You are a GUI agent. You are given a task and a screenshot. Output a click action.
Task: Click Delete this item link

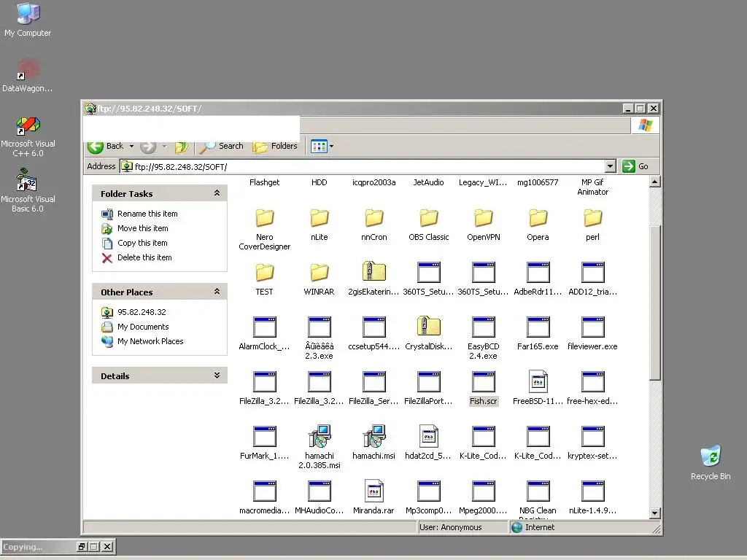pyautogui.click(x=144, y=257)
